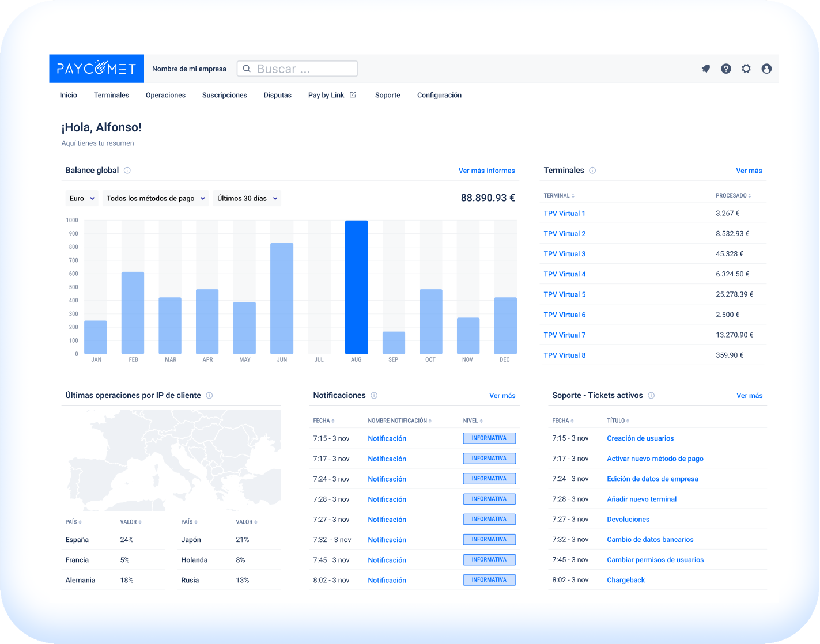Click the info icon beside Soporte - Tickets activos

(x=651, y=396)
